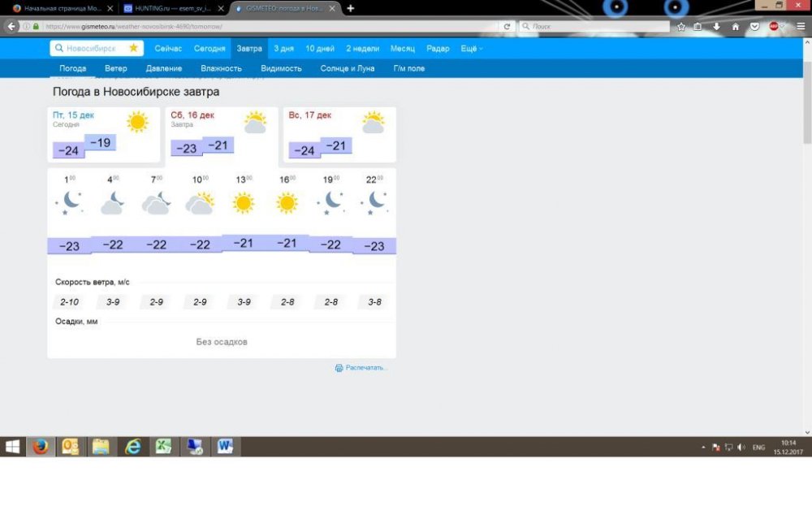
Task: Click the Pocket icon in the toolbar
Action: click(755, 26)
